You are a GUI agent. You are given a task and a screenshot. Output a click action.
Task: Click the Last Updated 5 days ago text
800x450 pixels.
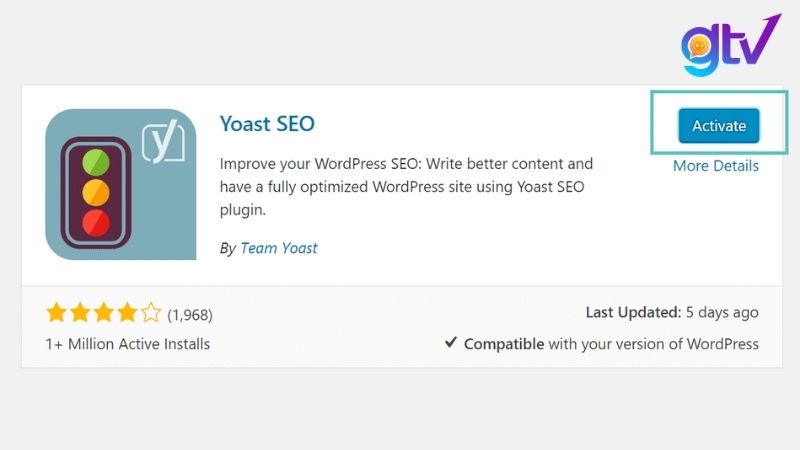672,313
